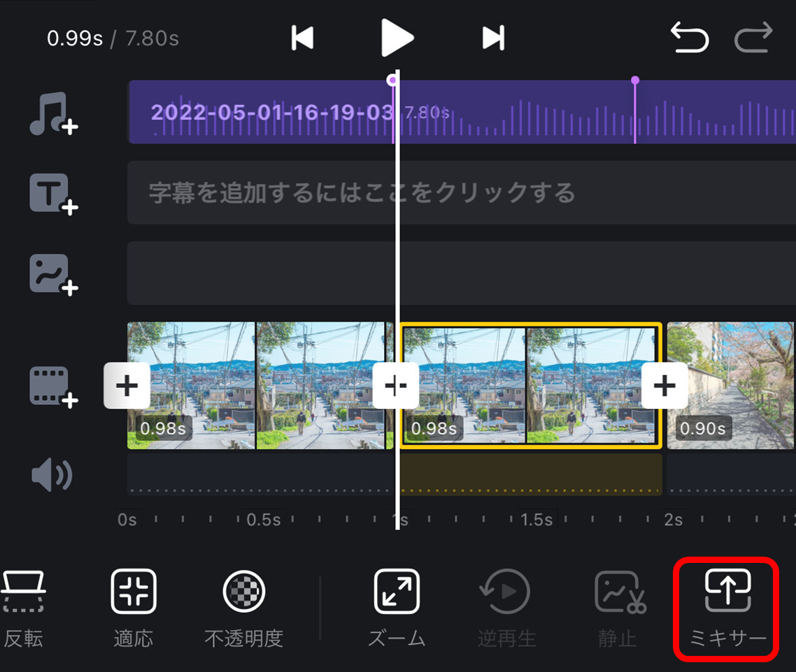796x672 pixels.
Task: Click the 2s mark on timeline ruler
Action: [673, 520]
